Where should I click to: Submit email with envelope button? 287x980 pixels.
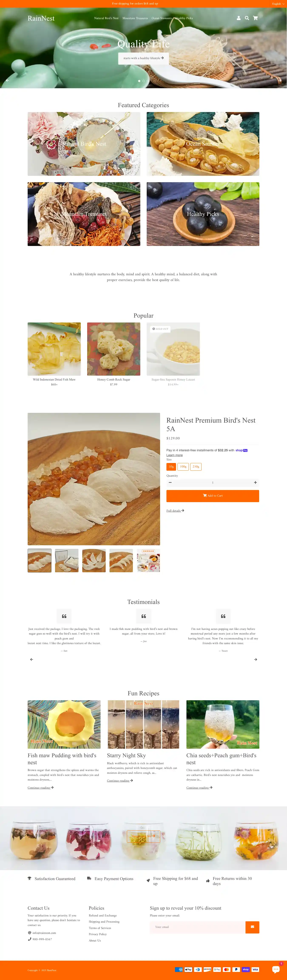252,927
